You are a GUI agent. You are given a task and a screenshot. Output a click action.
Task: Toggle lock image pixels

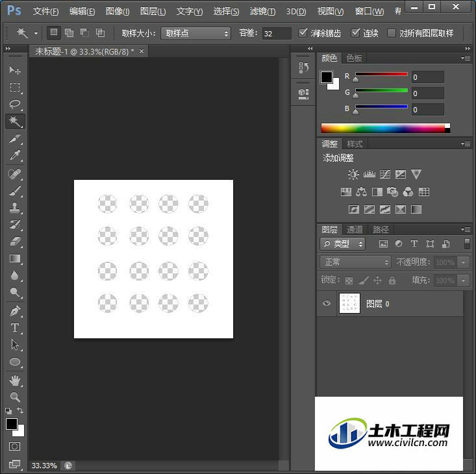(364, 281)
